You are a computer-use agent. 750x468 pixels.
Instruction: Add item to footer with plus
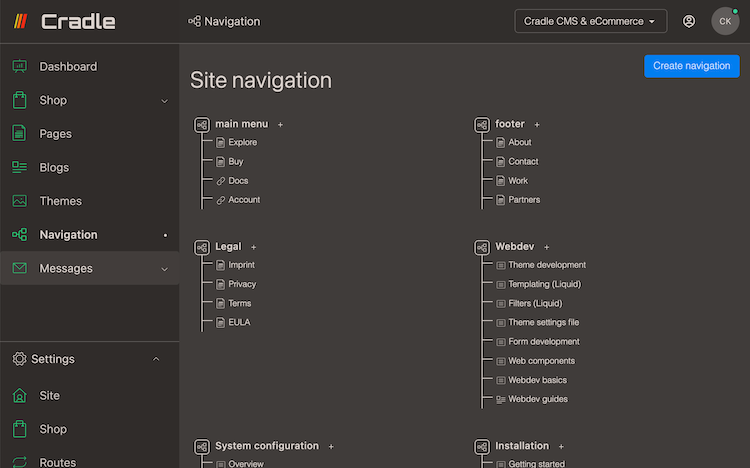click(537, 124)
